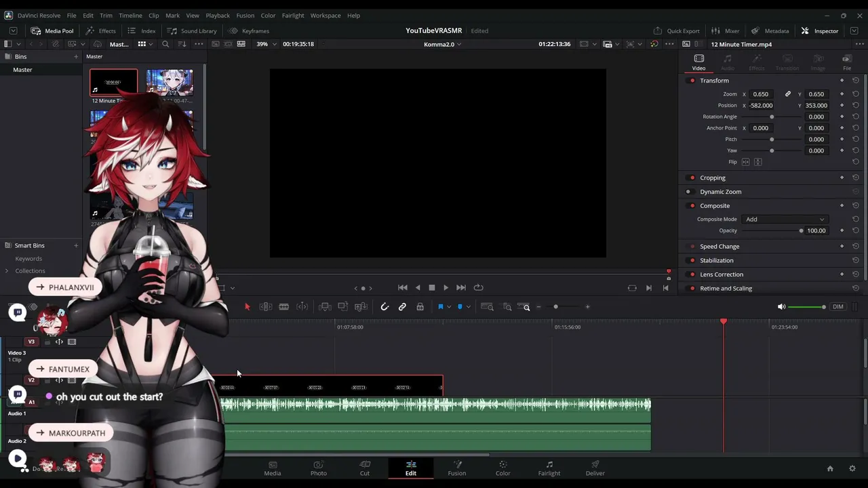
Task: Click the Overwrite Clip icon
Action: click(343, 307)
